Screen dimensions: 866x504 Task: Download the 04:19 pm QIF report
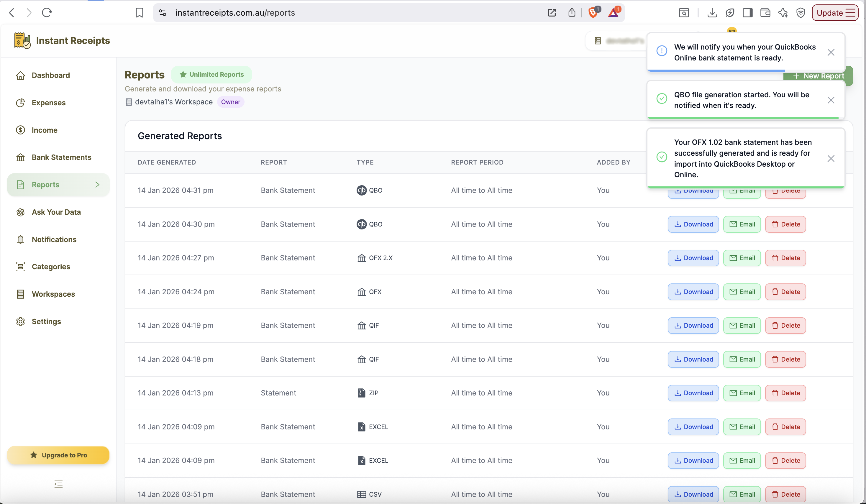693,326
